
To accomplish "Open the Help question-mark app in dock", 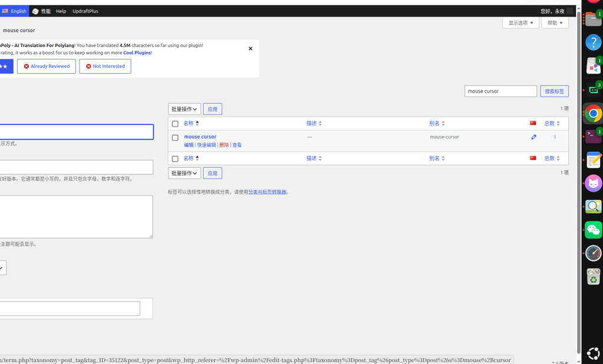I will tap(593, 42).
